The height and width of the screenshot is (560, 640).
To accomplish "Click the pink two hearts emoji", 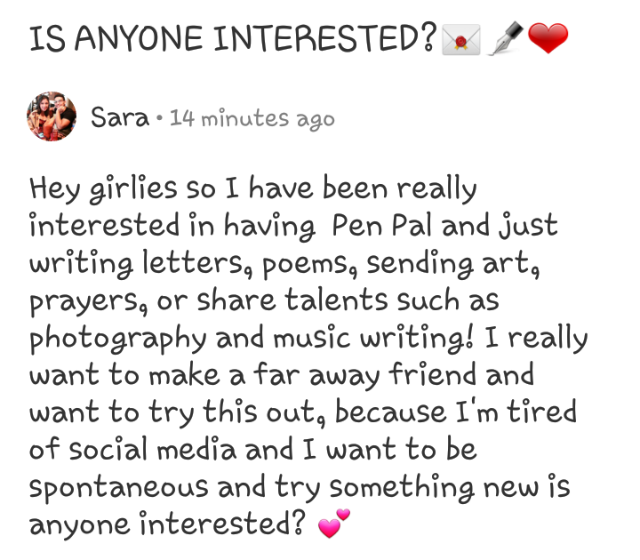I will pos(334,523).
